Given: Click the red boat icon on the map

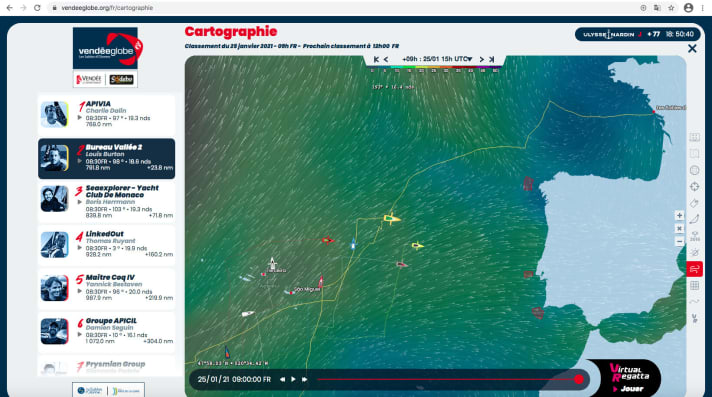Looking at the screenshot, I should click(327, 240).
